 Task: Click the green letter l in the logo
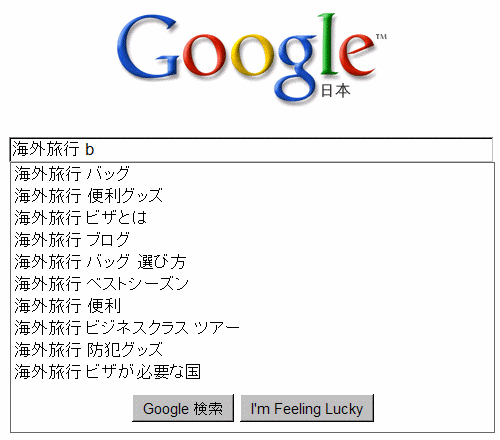coord(327,44)
